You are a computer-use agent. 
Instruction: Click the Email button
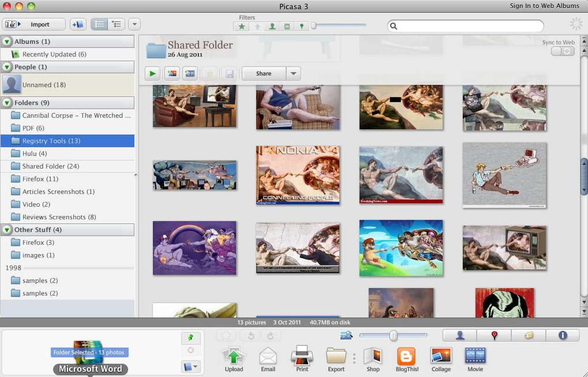coord(268,359)
